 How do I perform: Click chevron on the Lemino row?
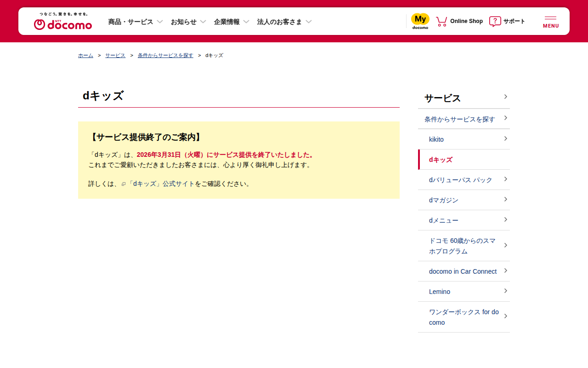[505, 291]
